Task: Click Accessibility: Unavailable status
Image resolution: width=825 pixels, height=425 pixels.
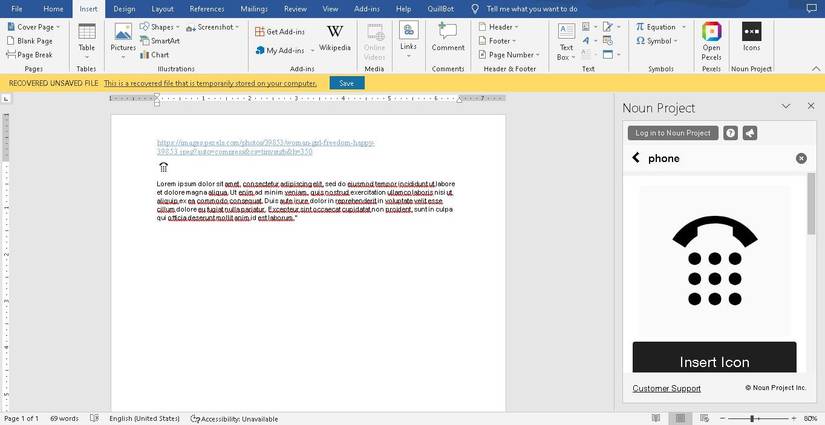Action: click(x=234, y=419)
